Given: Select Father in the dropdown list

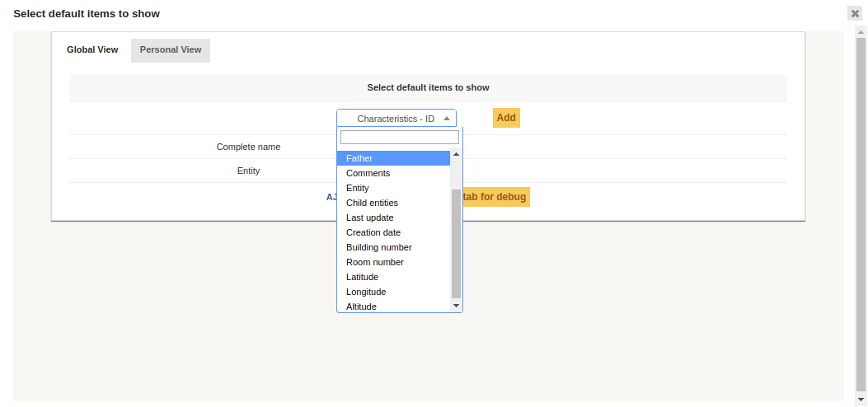Looking at the screenshot, I should 393,158.
